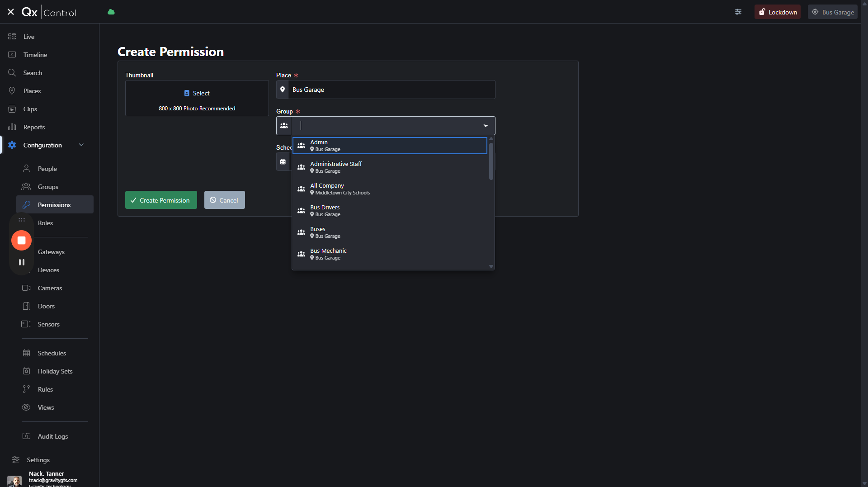Click the cloud connection status icon
This screenshot has height=487, width=868.
tap(111, 12)
